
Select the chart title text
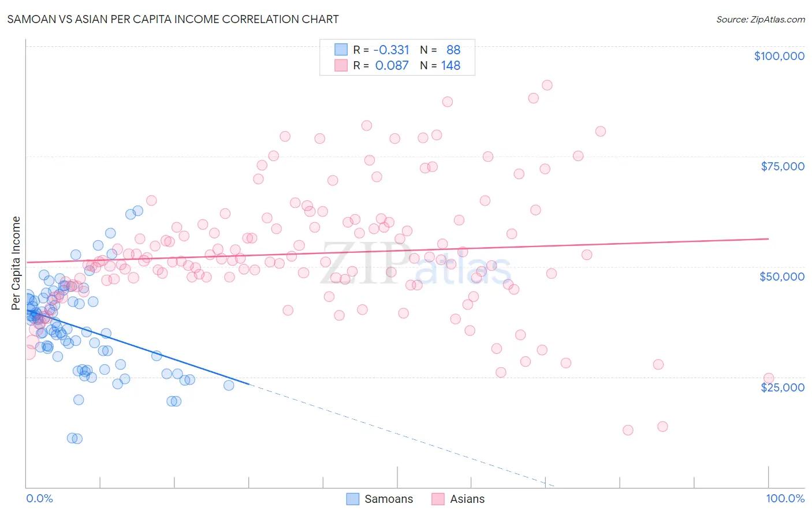coord(173,19)
